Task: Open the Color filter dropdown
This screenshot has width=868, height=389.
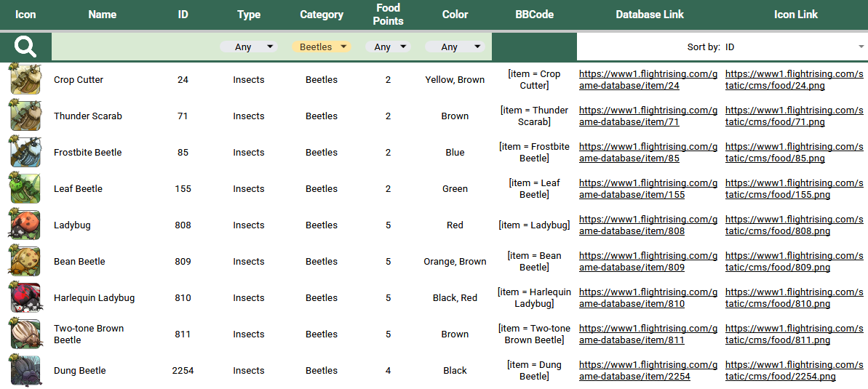Action: (455, 47)
